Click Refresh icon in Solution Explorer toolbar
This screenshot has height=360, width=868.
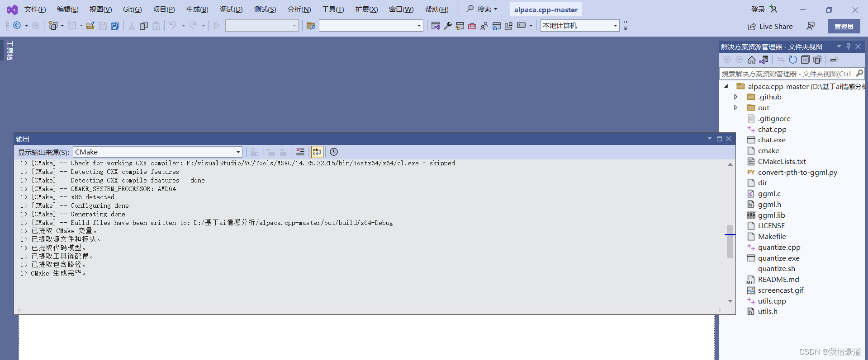tap(793, 60)
